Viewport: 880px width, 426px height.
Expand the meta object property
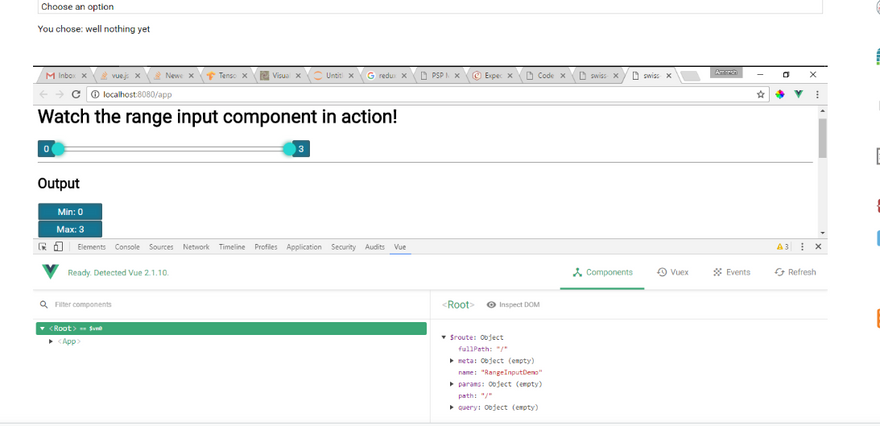(x=452, y=360)
